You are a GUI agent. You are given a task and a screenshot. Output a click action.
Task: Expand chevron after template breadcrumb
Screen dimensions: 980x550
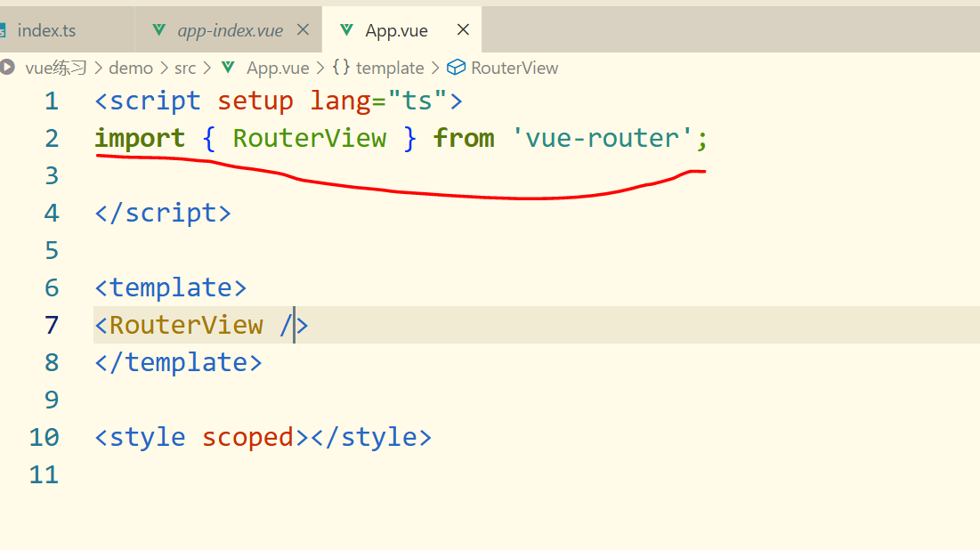pos(435,68)
